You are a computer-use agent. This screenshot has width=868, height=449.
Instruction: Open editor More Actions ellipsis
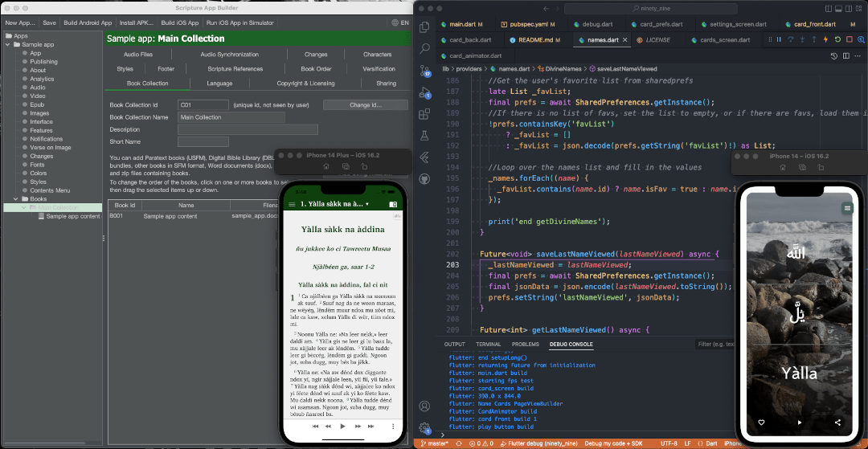(858, 56)
